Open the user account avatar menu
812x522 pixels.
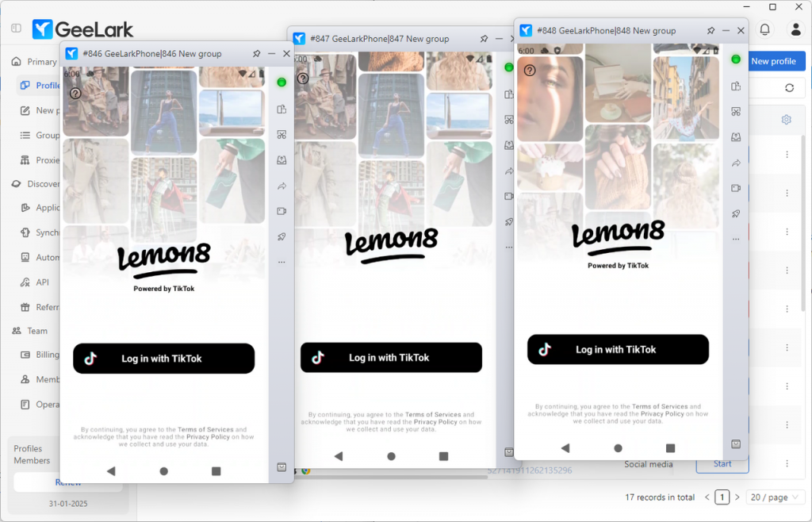coord(795,29)
